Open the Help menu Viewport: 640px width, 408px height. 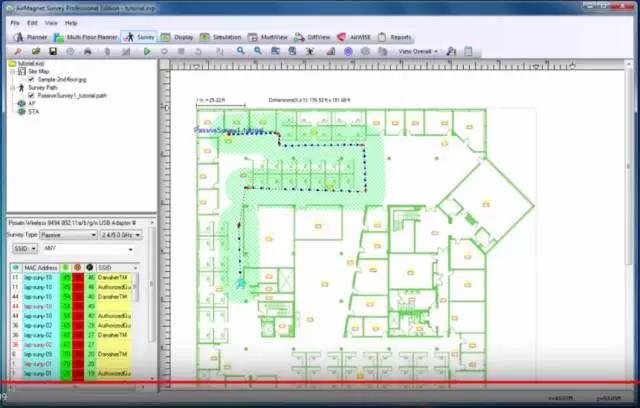tap(71, 22)
